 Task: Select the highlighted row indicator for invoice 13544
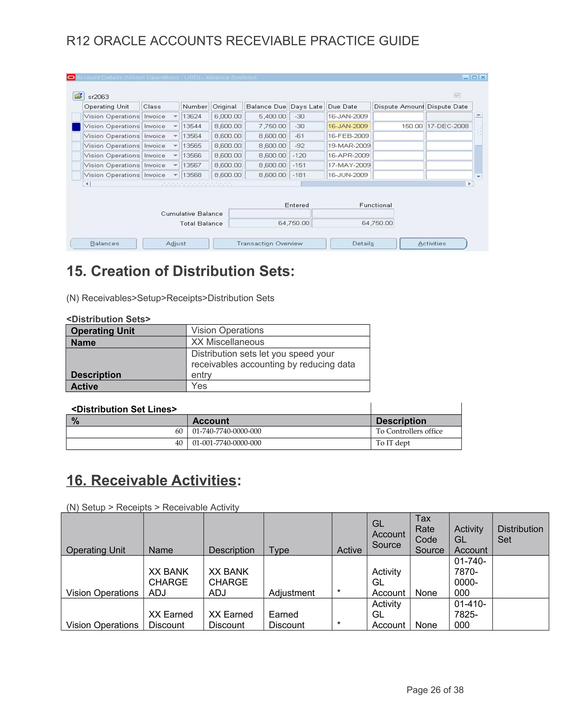(76, 127)
